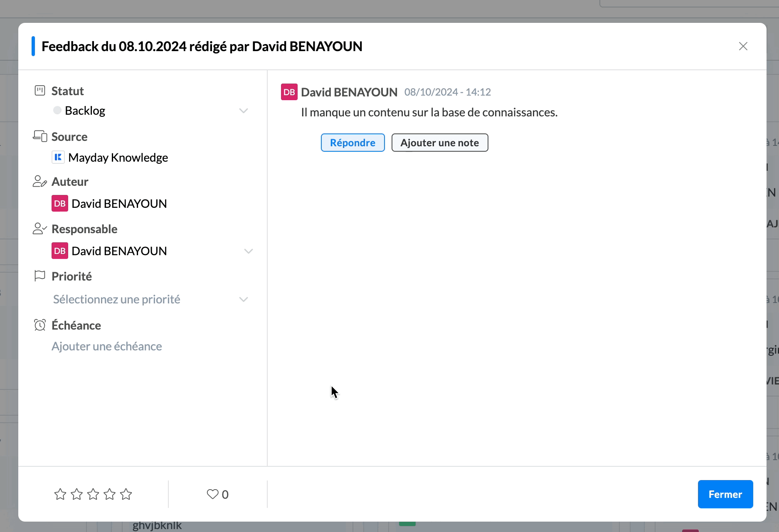Viewport: 779px width, 532px height.
Task: Click David BENAYOUN's DB avatar in the message
Action: point(288,92)
